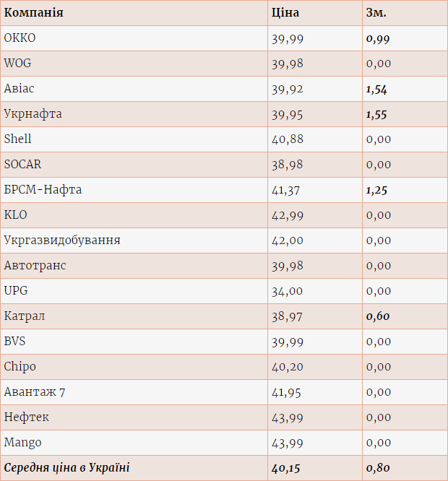Select the Укргазвидобування company cell

[x=62, y=240]
